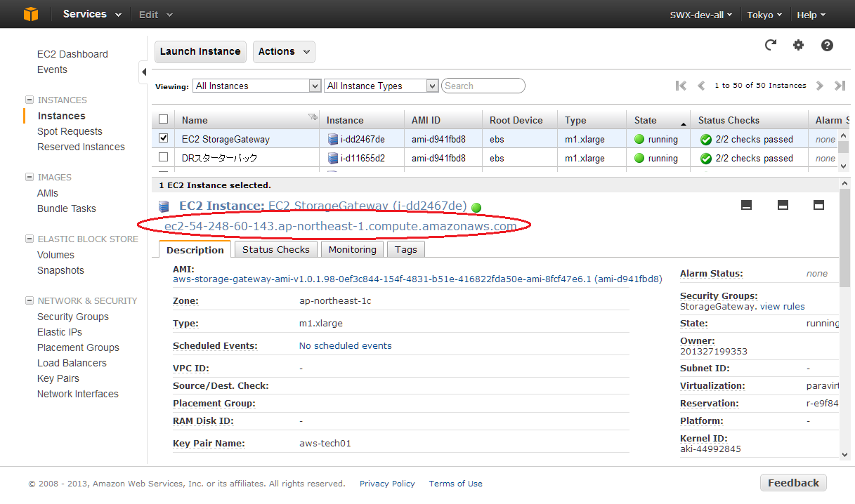Open the show/hide columns gear icon
Viewport: 855px width, 504px height.
pyautogui.click(x=799, y=44)
